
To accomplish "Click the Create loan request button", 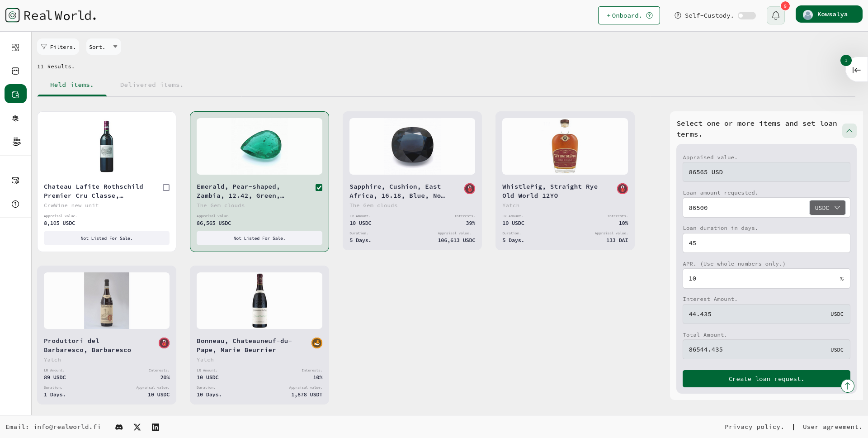I will 766,379.
